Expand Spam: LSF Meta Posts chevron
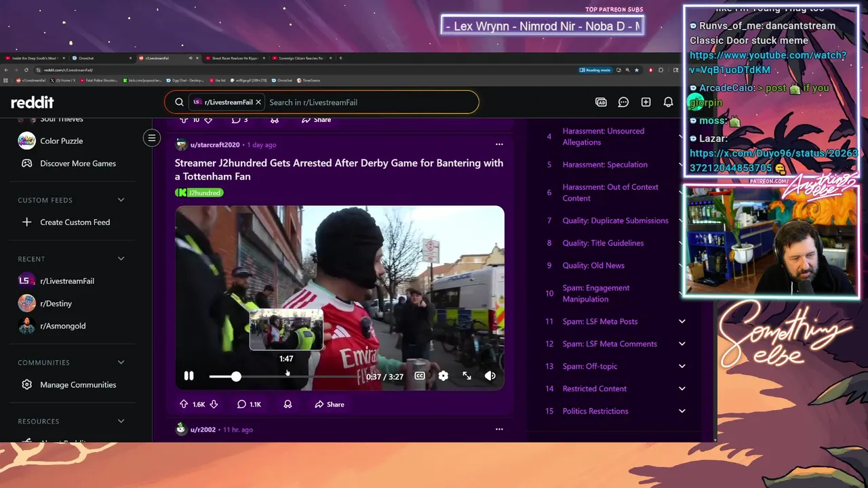 [682, 322]
